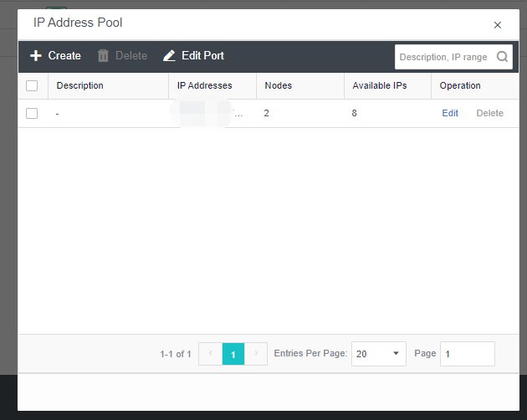
Task: Go to next page arrow
Action: tap(256, 354)
